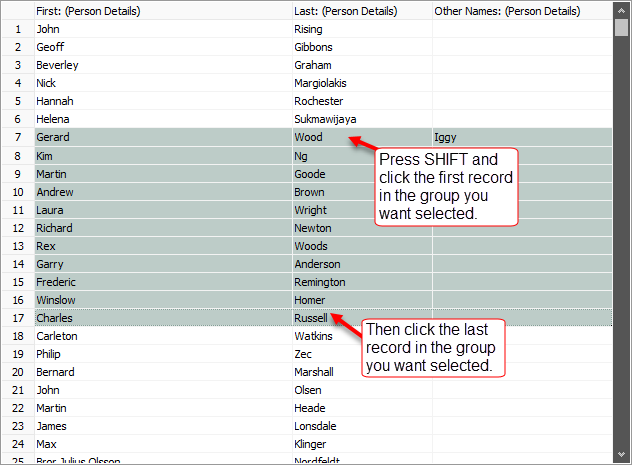Image resolution: width=632 pixels, height=465 pixels.
Task: Click the scrollbar up arrow
Action: point(621,10)
